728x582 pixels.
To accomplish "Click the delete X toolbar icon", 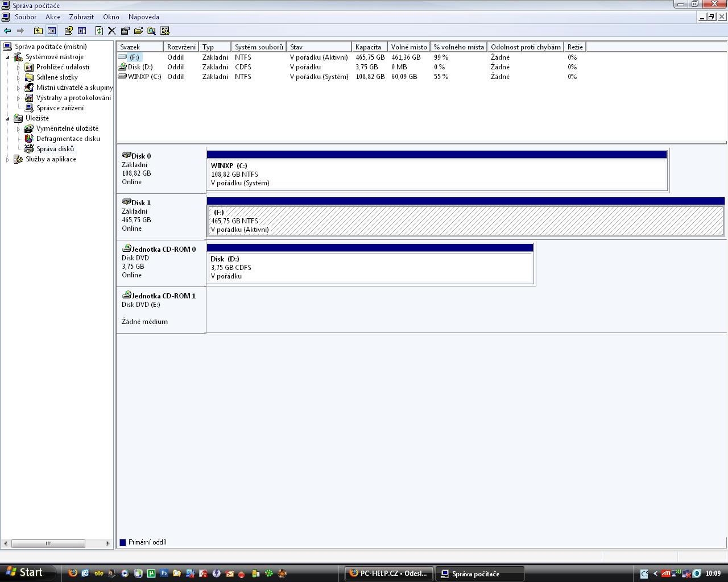I will coord(112,31).
